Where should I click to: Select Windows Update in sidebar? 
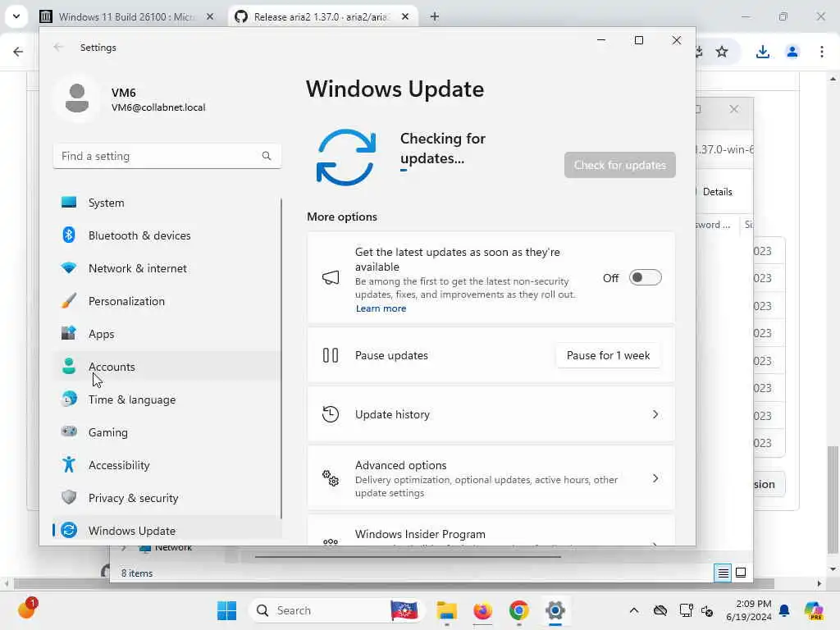click(x=167, y=531)
